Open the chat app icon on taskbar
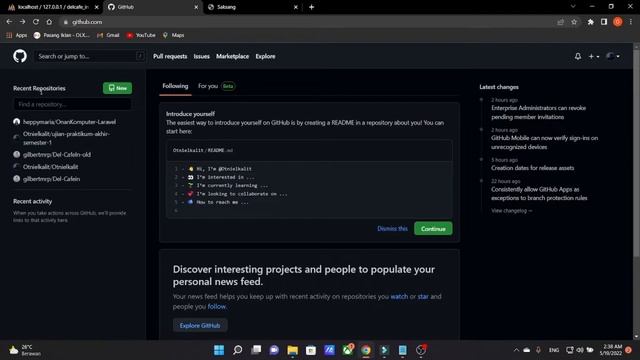This screenshot has width=640, height=360. (x=274, y=350)
